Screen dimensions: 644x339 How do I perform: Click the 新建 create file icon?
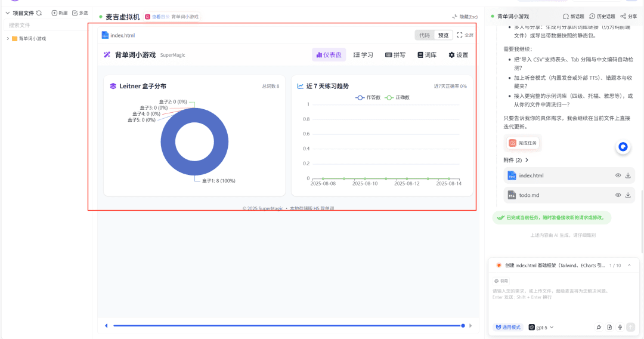[x=55, y=13]
